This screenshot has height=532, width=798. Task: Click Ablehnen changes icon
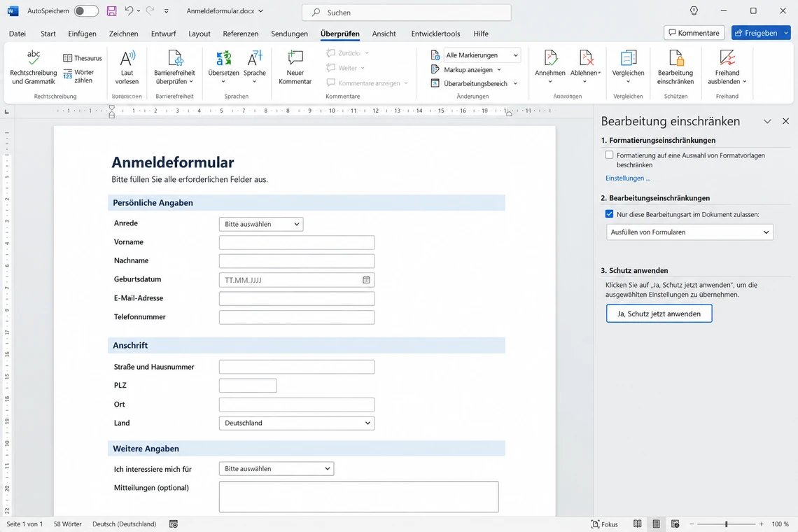click(585, 57)
